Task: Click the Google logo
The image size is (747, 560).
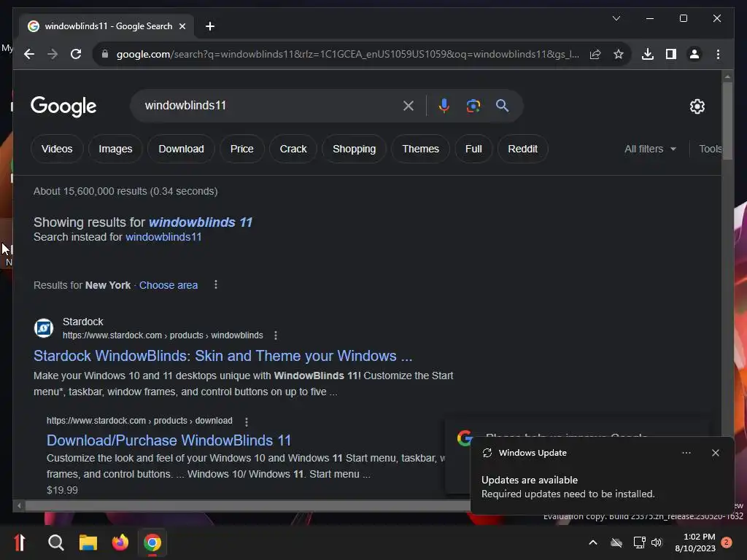Action: 63,106
